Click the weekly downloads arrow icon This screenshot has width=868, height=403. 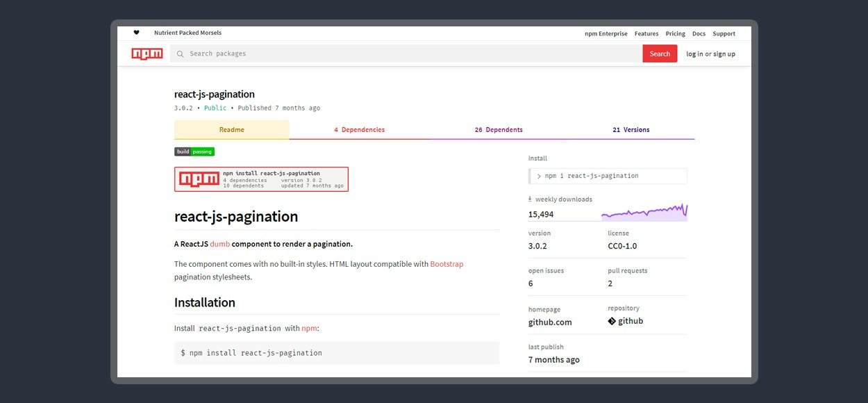pos(531,199)
